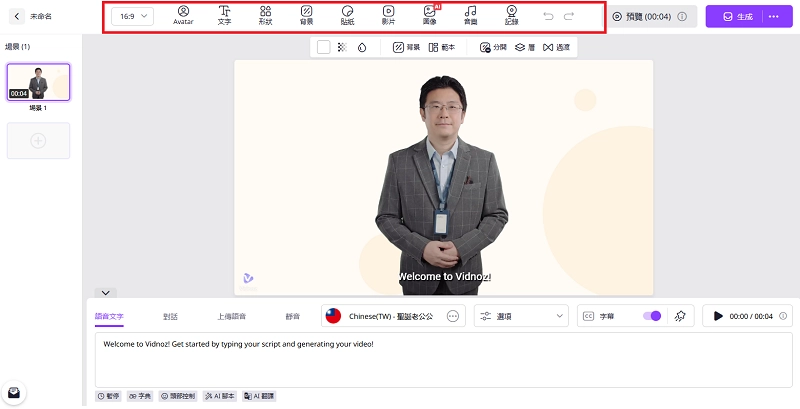Open the 圖像 AI image tool
This screenshot has height=409, width=800.
click(430, 15)
